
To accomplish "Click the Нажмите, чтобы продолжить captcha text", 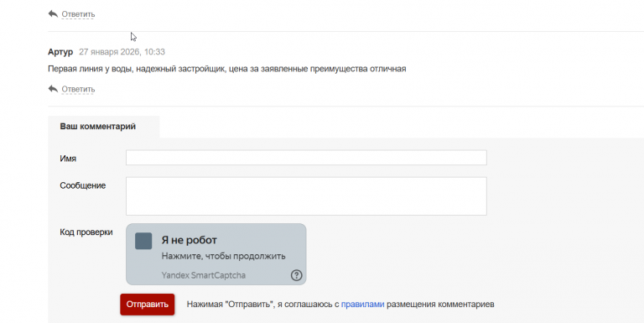I will 223,256.
